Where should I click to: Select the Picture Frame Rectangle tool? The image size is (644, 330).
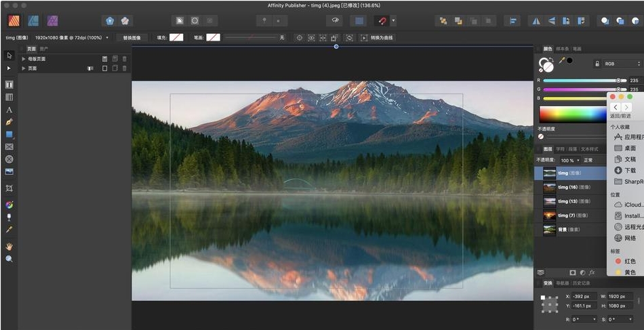[9, 146]
